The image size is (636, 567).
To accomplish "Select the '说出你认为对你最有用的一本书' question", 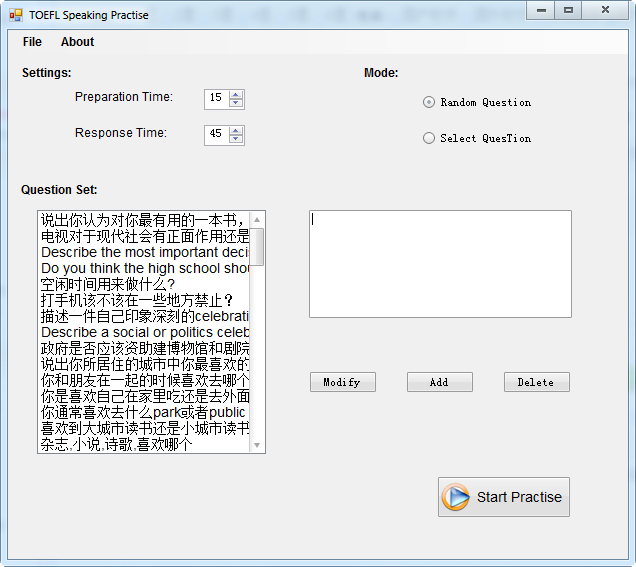I will (145, 220).
